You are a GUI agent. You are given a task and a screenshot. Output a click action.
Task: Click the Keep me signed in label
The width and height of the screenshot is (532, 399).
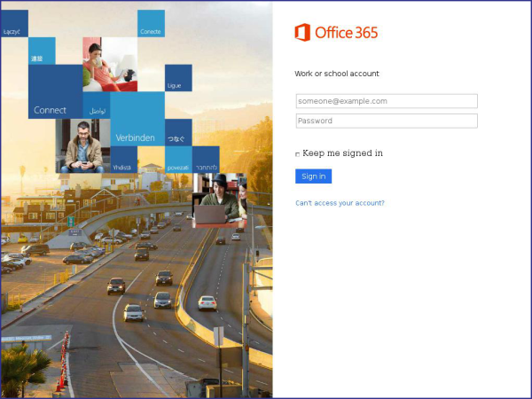(342, 153)
